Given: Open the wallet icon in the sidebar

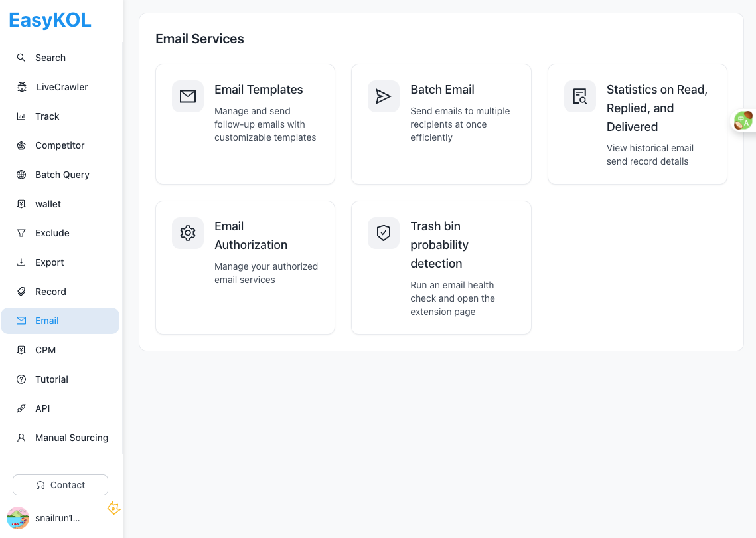Looking at the screenshot, I should pos(21,204).
